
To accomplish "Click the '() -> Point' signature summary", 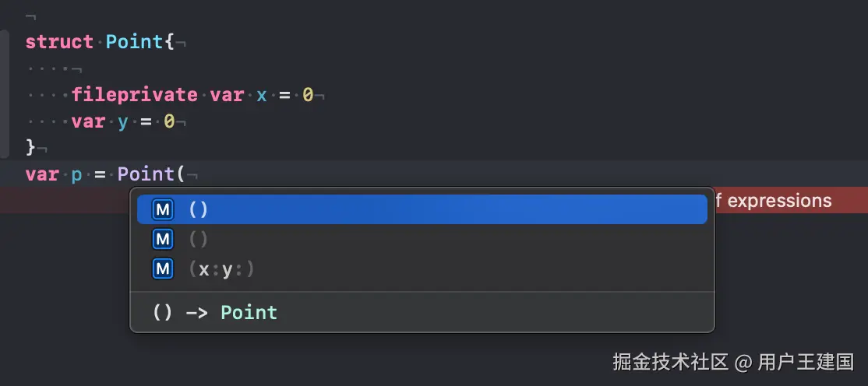I will click(x=215, y=312).
